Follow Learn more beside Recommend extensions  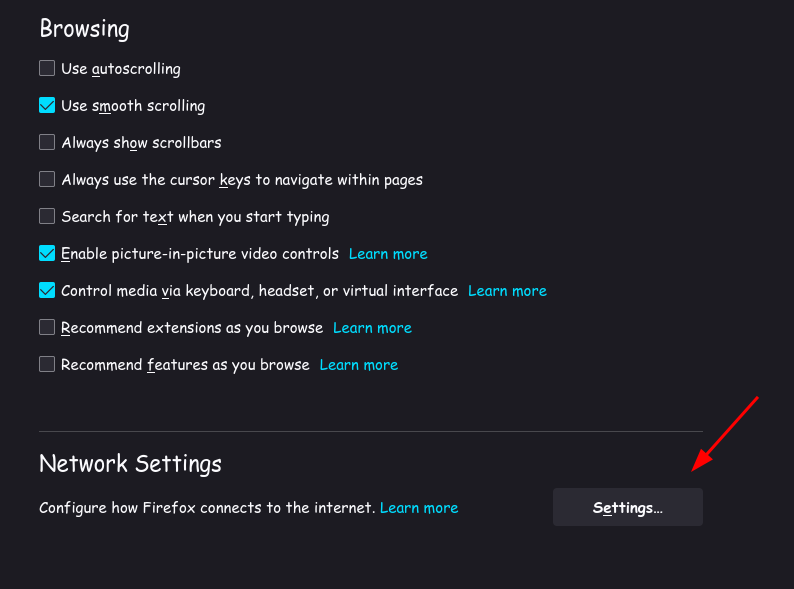pyautogui.click(x=372, y=328)
